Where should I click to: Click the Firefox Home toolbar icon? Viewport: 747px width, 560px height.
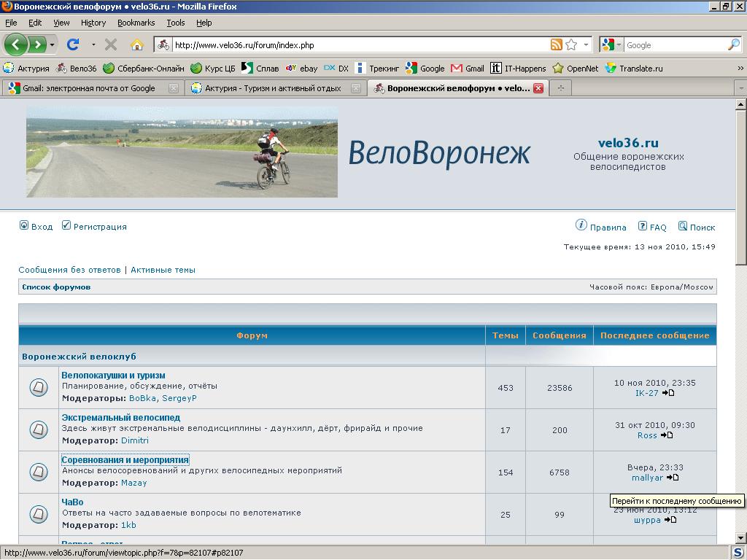point(136,44)
